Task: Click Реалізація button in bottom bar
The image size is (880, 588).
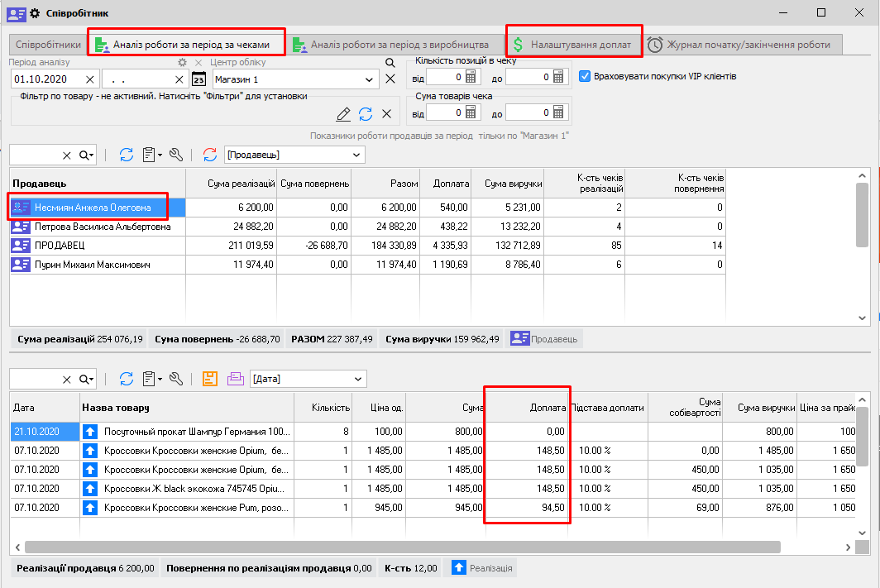Action: tap(482, 568)
